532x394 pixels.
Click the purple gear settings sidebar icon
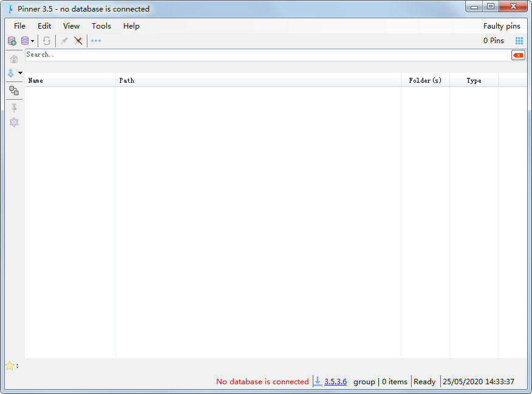point(14,122)
